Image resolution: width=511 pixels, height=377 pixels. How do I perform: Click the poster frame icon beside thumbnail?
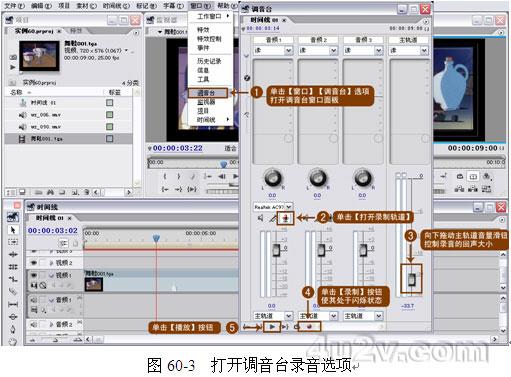tap(13, 57)
